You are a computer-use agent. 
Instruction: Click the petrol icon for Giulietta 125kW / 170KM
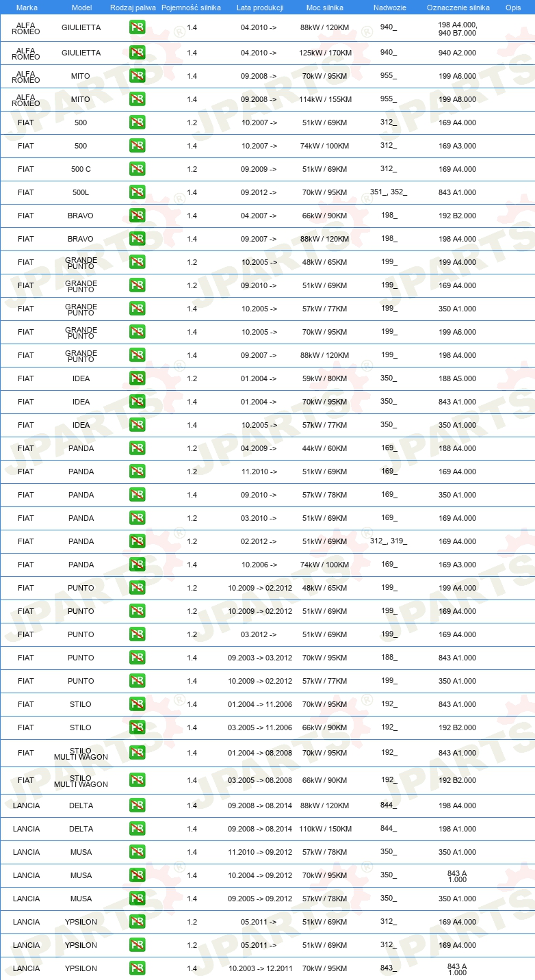138,53
